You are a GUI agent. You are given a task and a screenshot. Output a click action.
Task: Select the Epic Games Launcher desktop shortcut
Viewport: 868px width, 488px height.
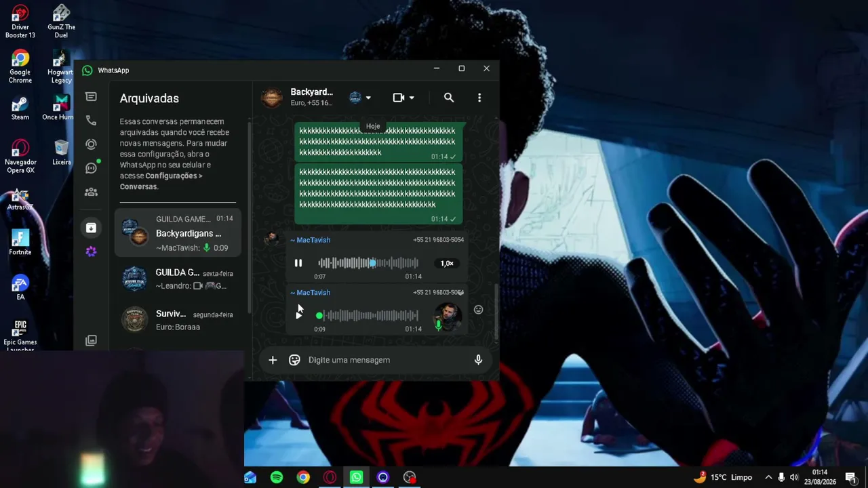(x=20, y=335)
